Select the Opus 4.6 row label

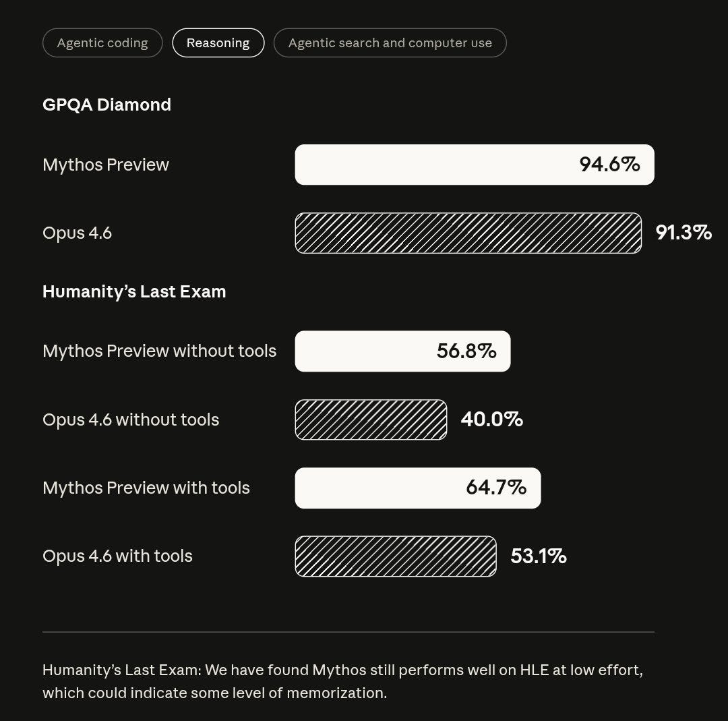pyautogui.click(x=77, y=233)
